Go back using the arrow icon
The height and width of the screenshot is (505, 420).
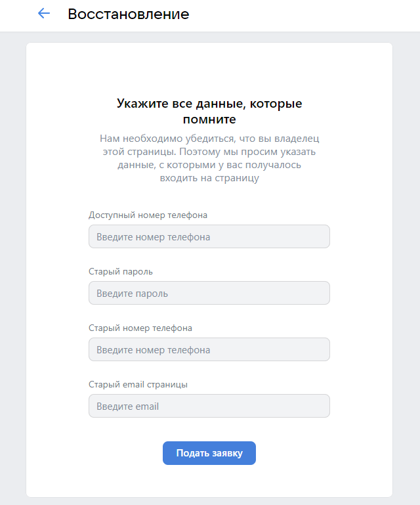point(44,14)
